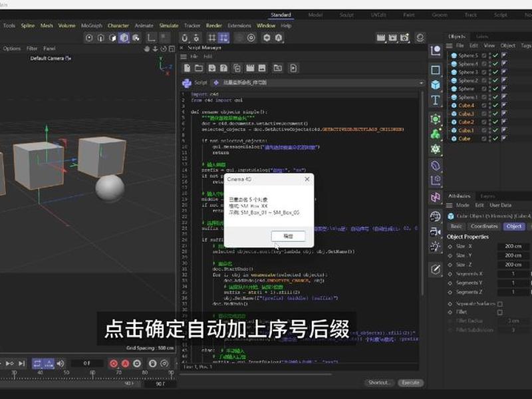Toggle the green checkmark on Sphere.5 row
The image size is (532, 399).
click(x=495, y=55)
